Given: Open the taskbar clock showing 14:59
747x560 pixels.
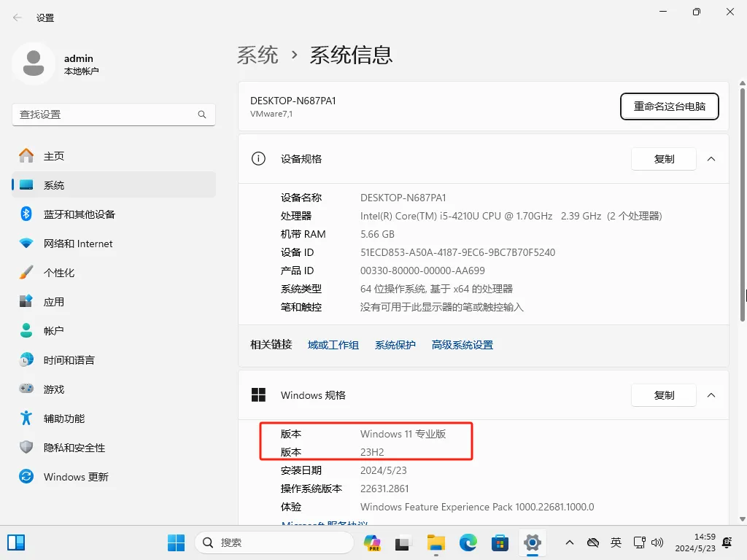Looking at the screenshot, I should coord(695,542).
